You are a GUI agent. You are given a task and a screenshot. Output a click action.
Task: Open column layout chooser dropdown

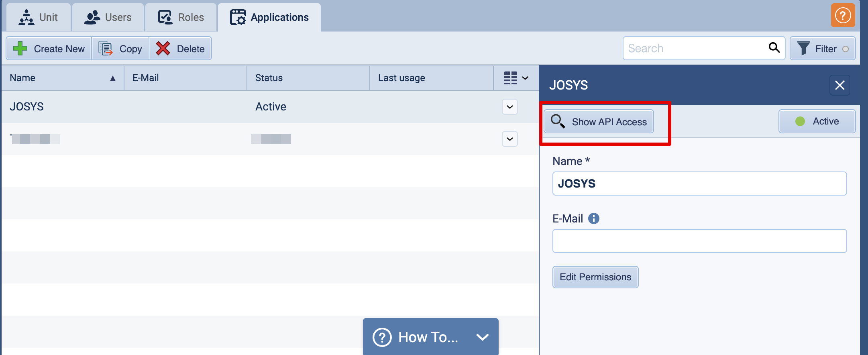(x=516, y=78)
